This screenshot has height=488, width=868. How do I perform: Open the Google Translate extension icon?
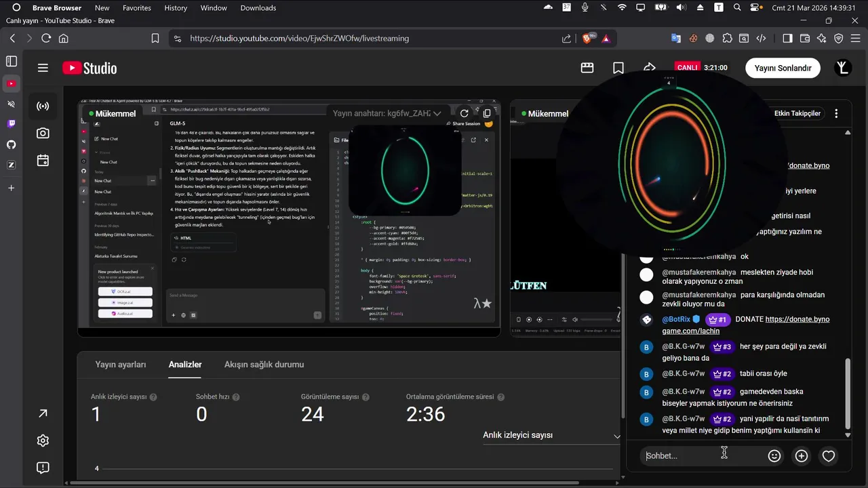(675, 39)
